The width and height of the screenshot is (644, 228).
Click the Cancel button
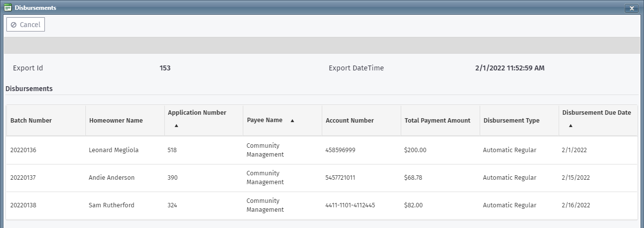(26, 25)
